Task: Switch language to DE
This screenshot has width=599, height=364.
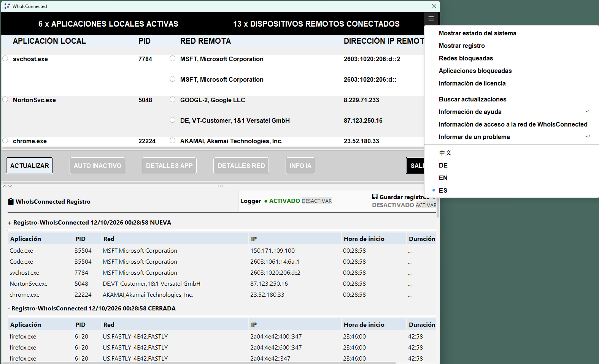Action: pyautogui.click(x=512, y=165)
